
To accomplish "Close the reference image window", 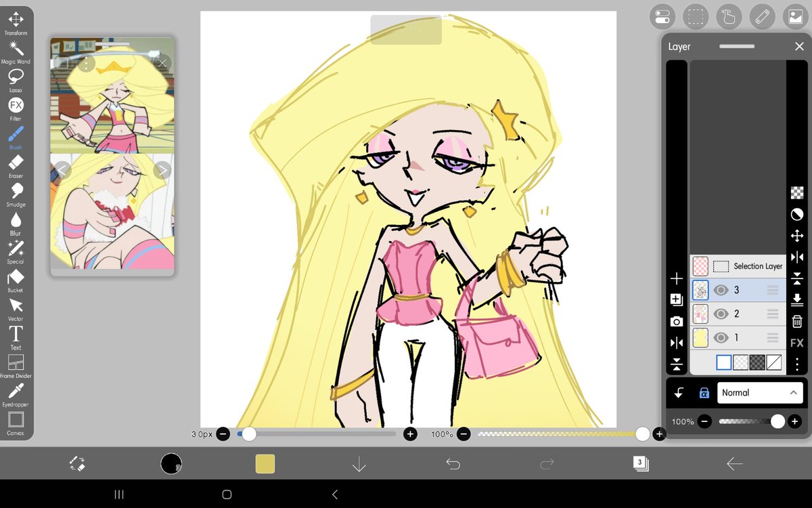I will [162, 64].
